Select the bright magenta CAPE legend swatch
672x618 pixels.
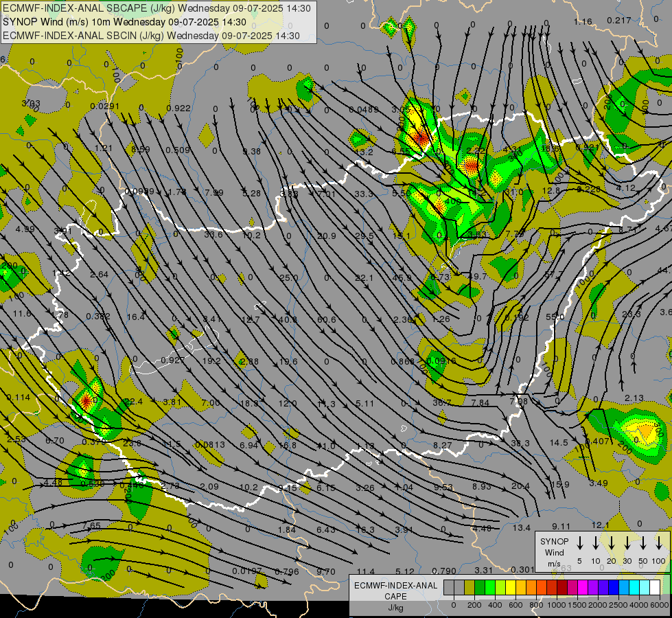[583, 588]
